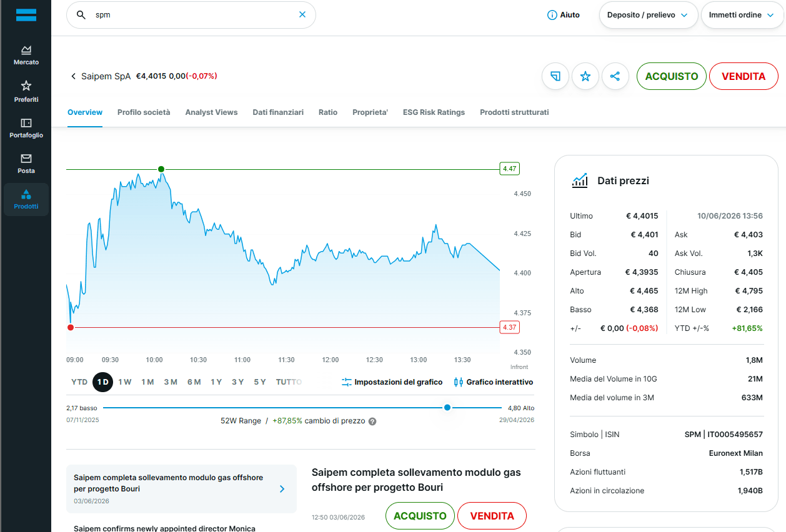
Task: Go back using the arrow beside Saipem SpA
Action: 73,76
